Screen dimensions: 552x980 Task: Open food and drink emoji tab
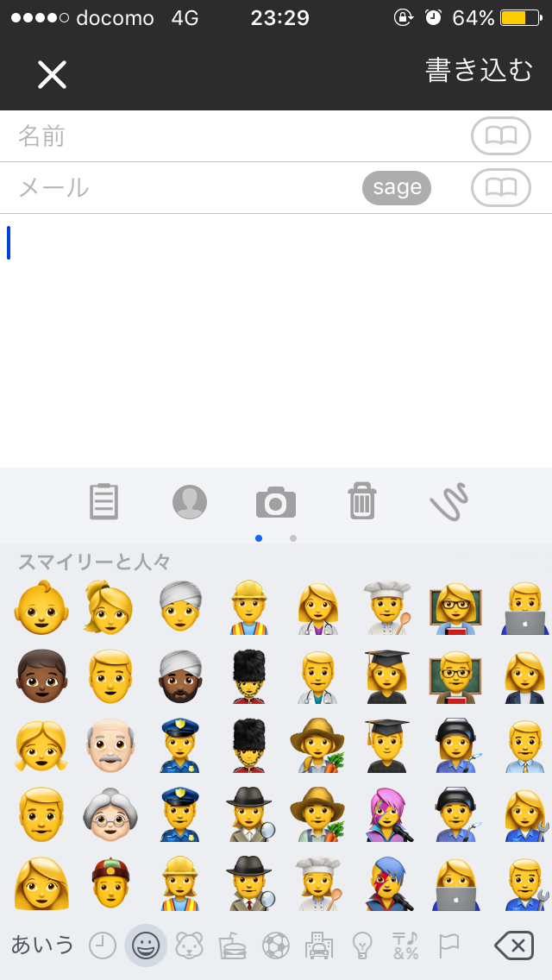(233, 945)
